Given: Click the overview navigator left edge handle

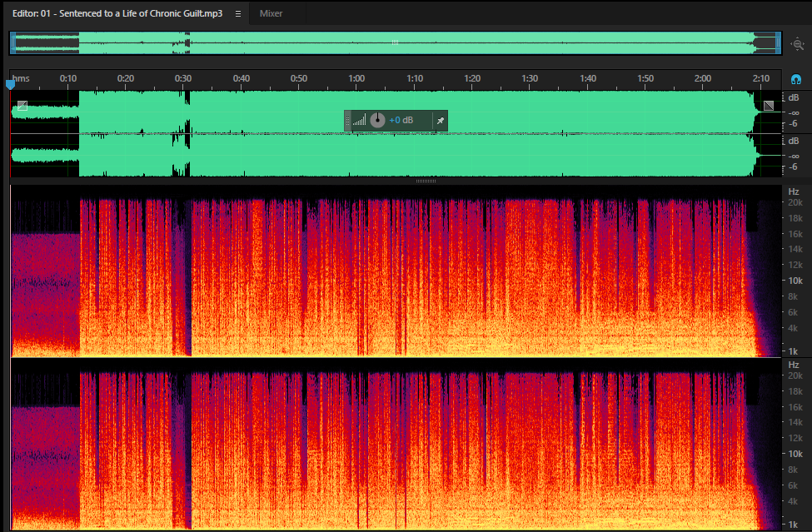Looking at the screenshot, I should tap(13, 43).
